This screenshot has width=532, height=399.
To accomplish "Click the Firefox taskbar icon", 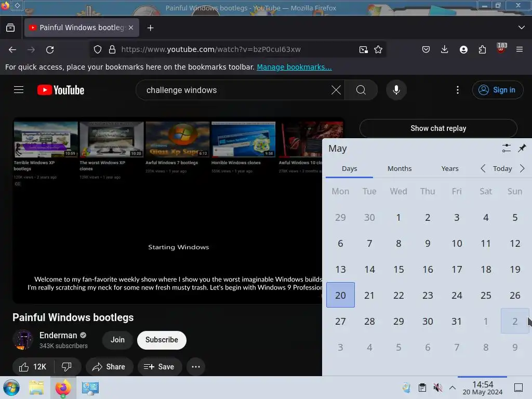I will point(63,388).
